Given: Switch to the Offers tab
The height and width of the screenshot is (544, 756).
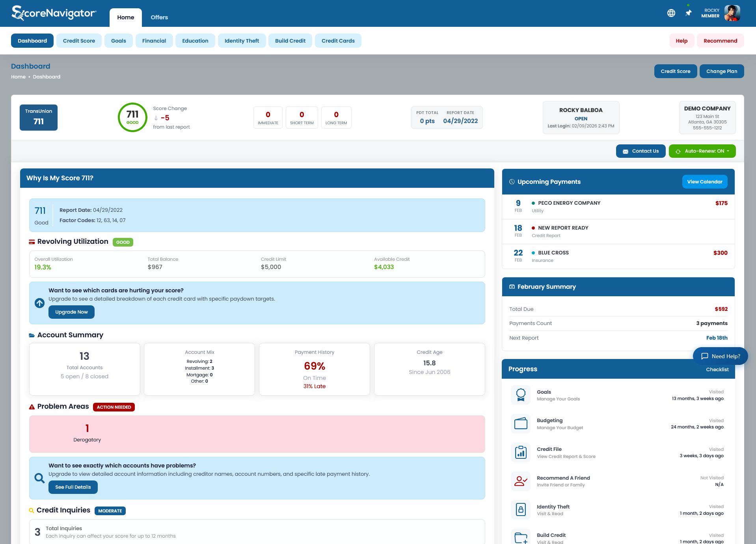Looking at the screenshot, I should (x=159, y=17).
